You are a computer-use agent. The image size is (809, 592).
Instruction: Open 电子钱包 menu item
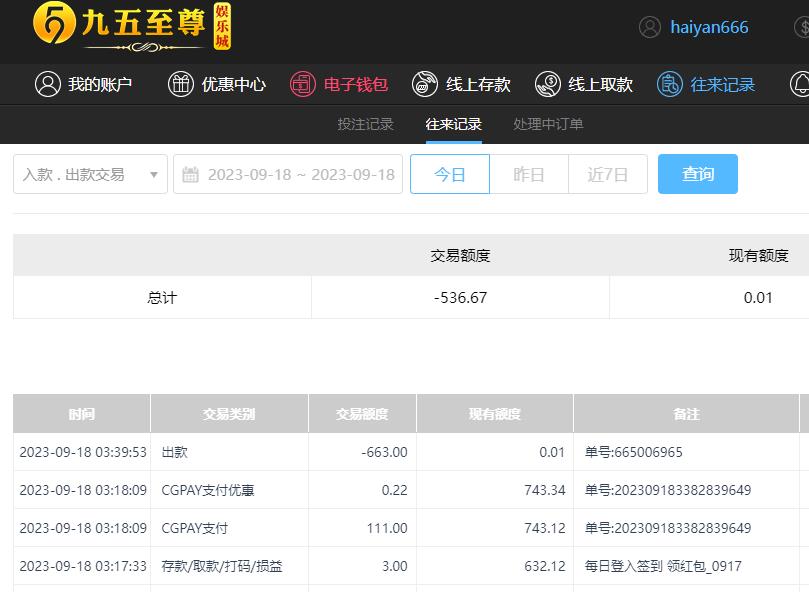coord(356,84)
